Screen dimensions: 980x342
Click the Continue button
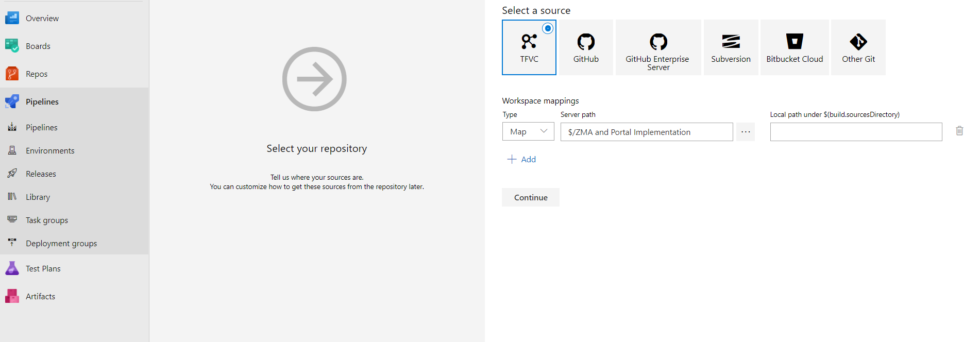coord(531,198)
